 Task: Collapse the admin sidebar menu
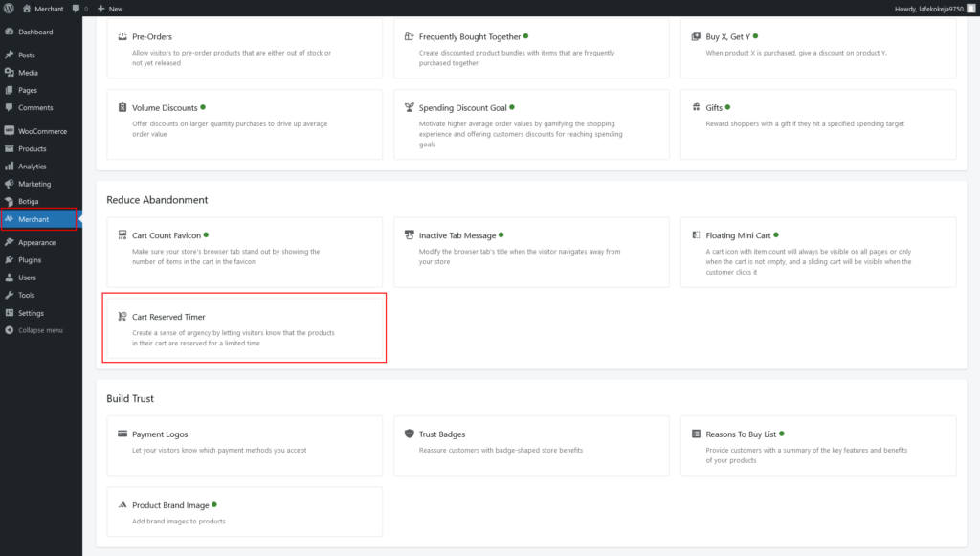pos(38,330)
